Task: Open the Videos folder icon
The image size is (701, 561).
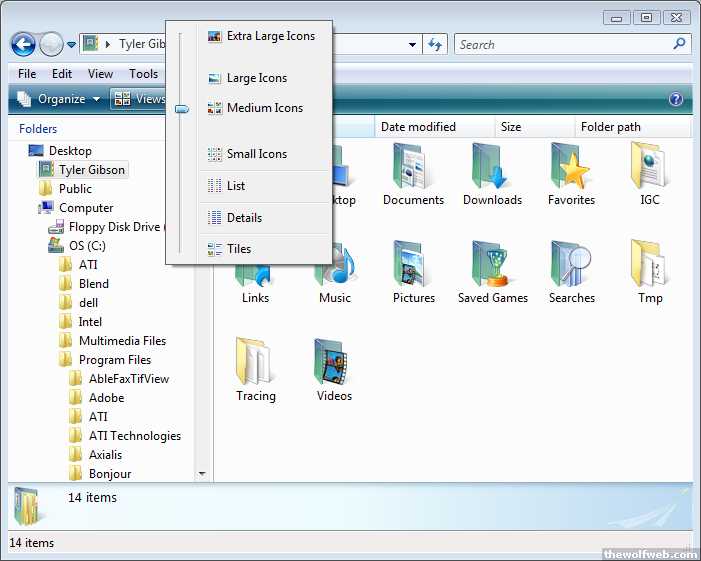Action: coord(334,364)
